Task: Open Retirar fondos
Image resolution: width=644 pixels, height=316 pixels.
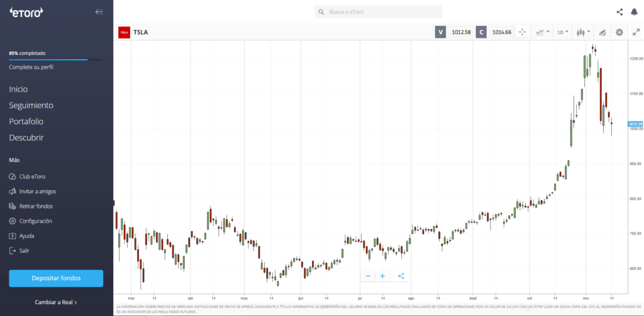Action: point(36,206)
